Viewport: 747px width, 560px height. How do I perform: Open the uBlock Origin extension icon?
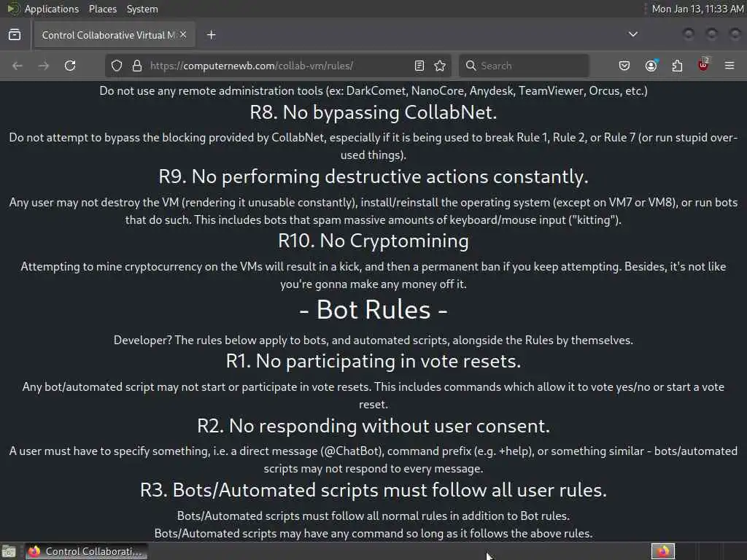pyautogui.click(x=704, y=65)
